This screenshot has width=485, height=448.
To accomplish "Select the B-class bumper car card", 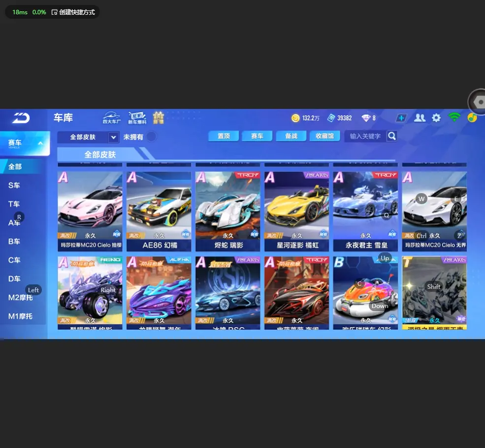I will pyautogui.click(x=366, y=293).
